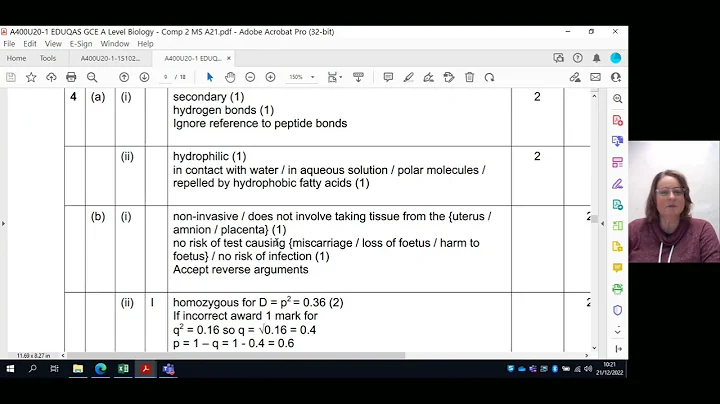Viewport: 720px width, 404px height.
Task: Open Find text magnifier in toolbar
Action: [92, 77]
